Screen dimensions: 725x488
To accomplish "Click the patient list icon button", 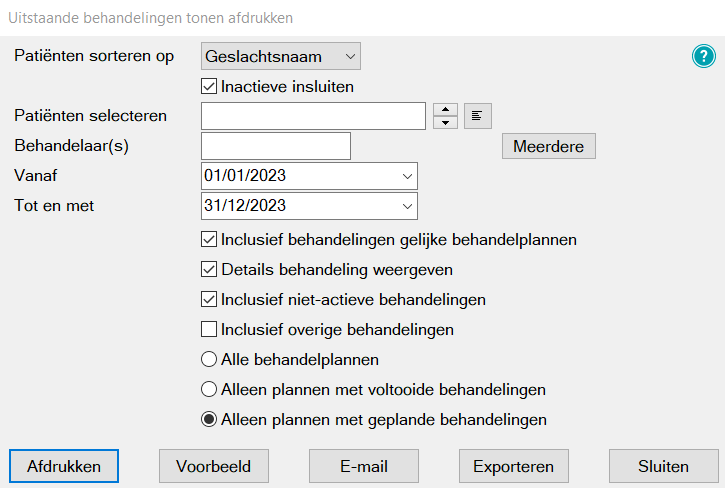I will click(478, 116).
